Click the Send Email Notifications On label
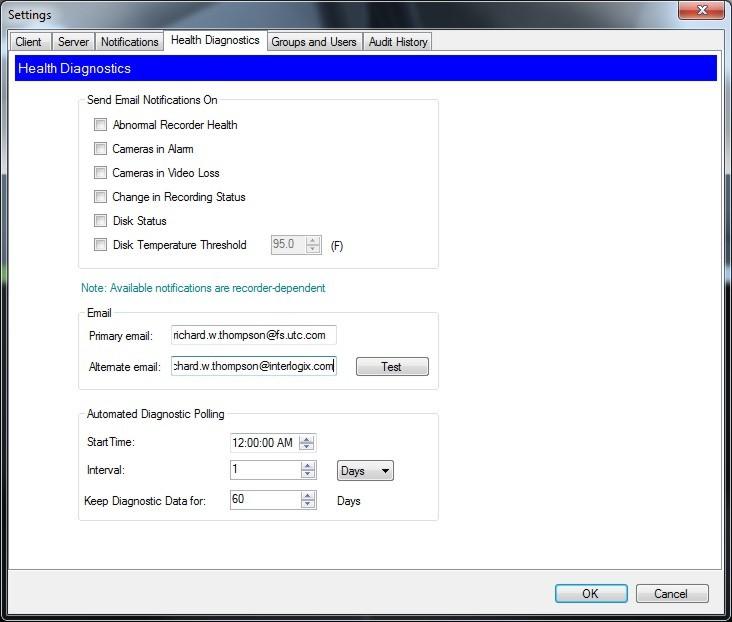This screenshot has width=732, height=622. pyautogui.click(x=152, y=100)
